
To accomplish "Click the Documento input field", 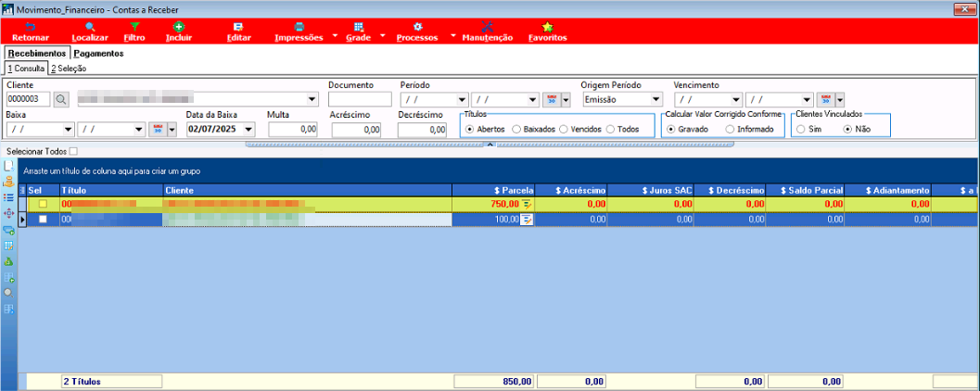I will (x=360, y=99).
